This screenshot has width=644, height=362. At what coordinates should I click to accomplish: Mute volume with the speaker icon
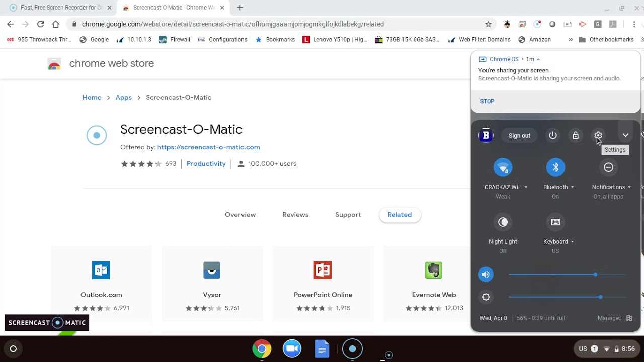click(486, 275)
